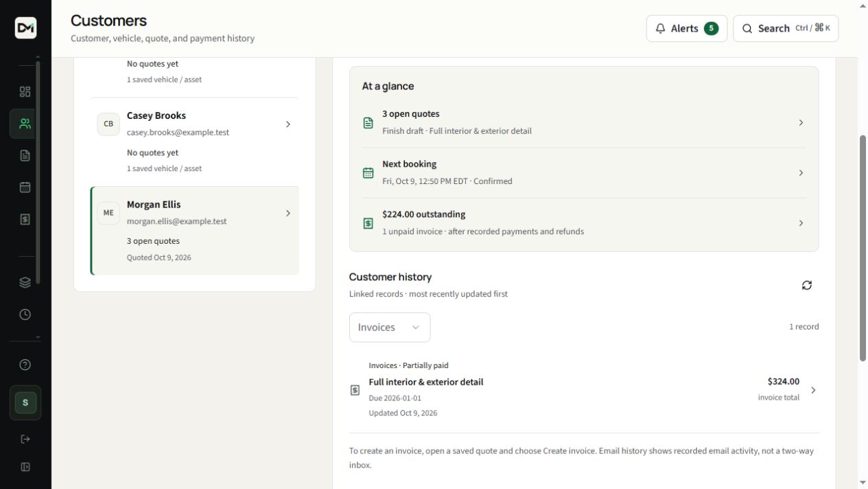Viewport: 868px width, 489px height.
Task: Open the $324.00 invoice row chevron
Action: (813, 390)
